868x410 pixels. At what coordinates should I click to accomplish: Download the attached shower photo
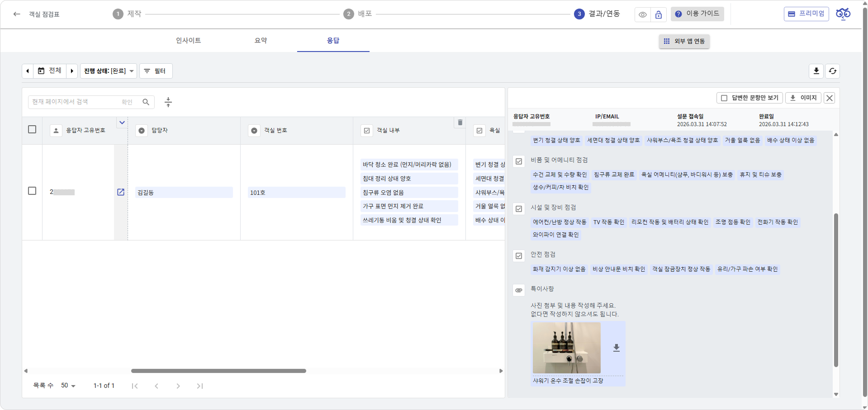pyautogui.click(x=616, y=348)
